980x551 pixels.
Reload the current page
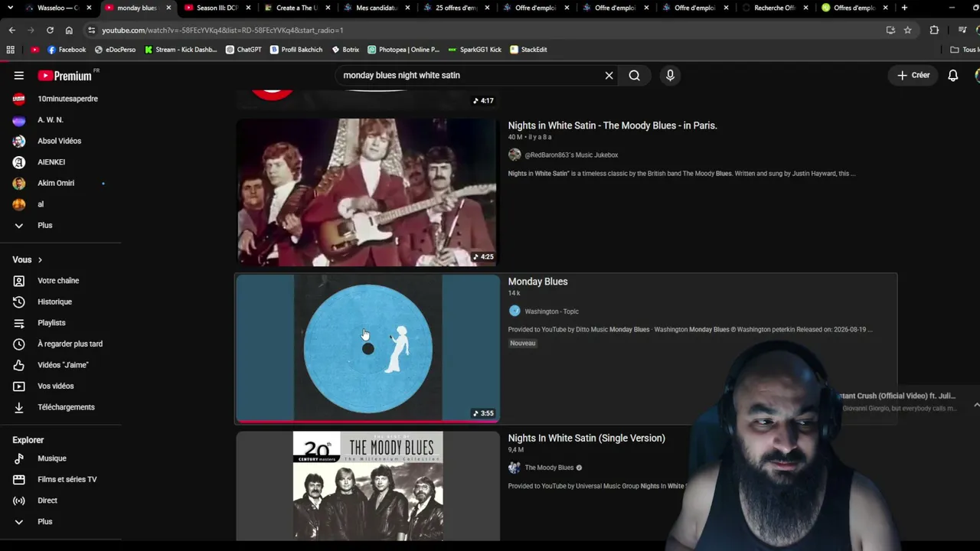50,30
